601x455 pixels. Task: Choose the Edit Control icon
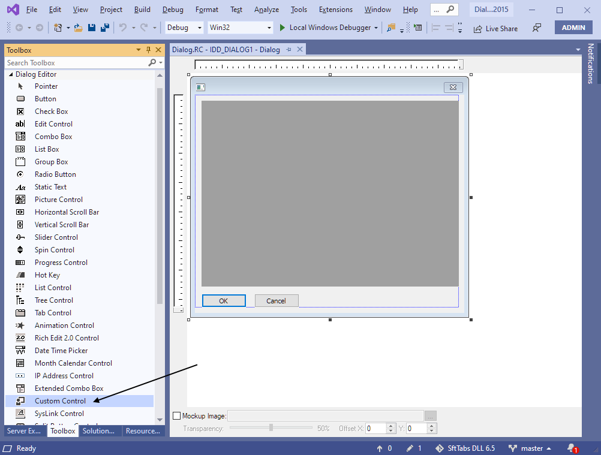click(x=20, y=124)
